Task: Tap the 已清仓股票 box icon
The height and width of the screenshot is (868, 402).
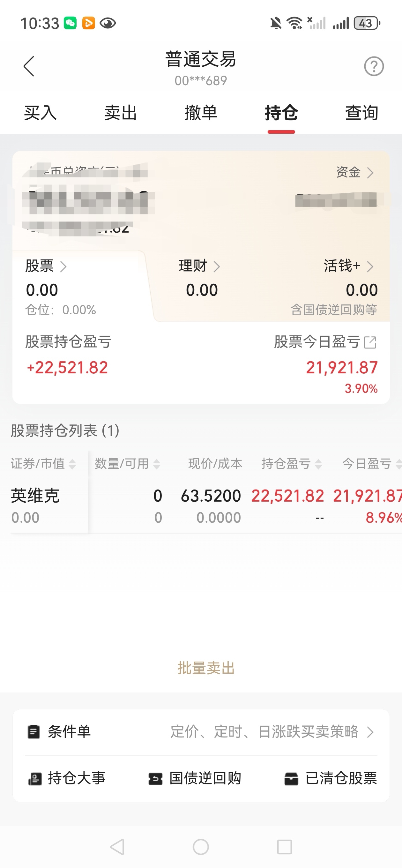Action: [291, 779]
